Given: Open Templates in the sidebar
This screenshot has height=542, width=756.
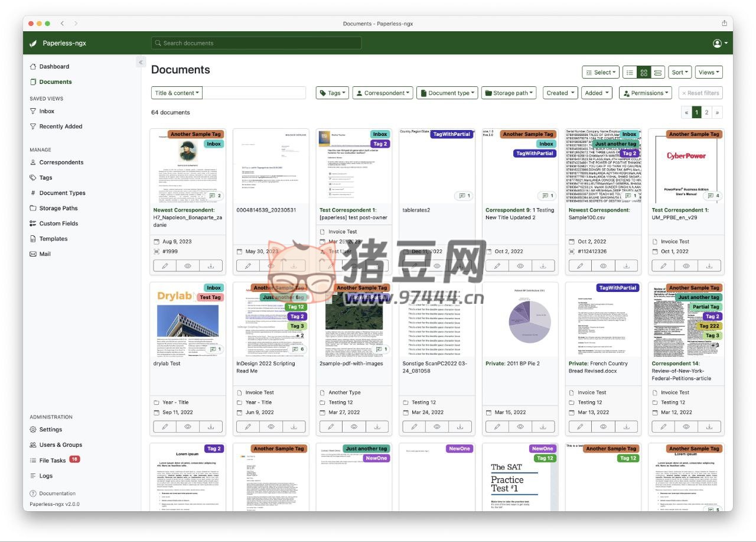Looking at the screenshot, I should click(x=53, y=239).
